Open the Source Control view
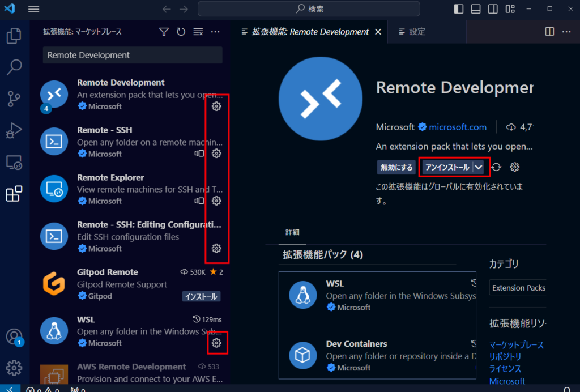Image resolution: width=580 pixels, height=392 pixels. pos(14,99)
